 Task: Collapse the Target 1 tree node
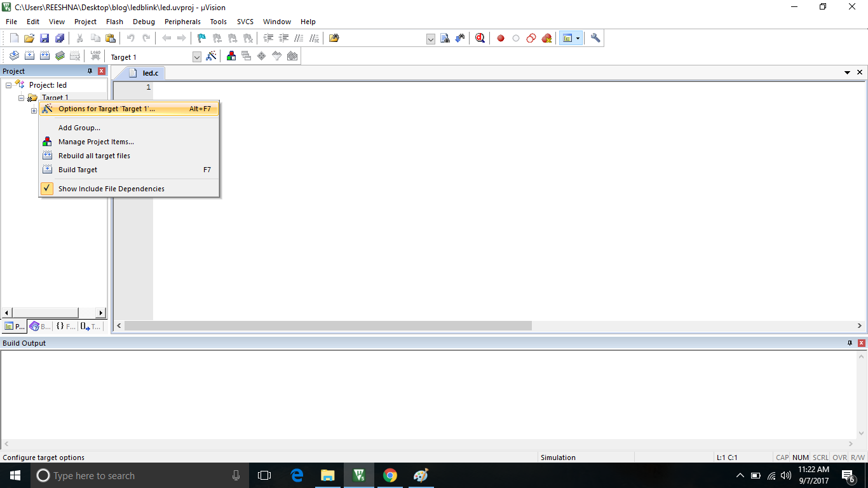coord(21,98)
